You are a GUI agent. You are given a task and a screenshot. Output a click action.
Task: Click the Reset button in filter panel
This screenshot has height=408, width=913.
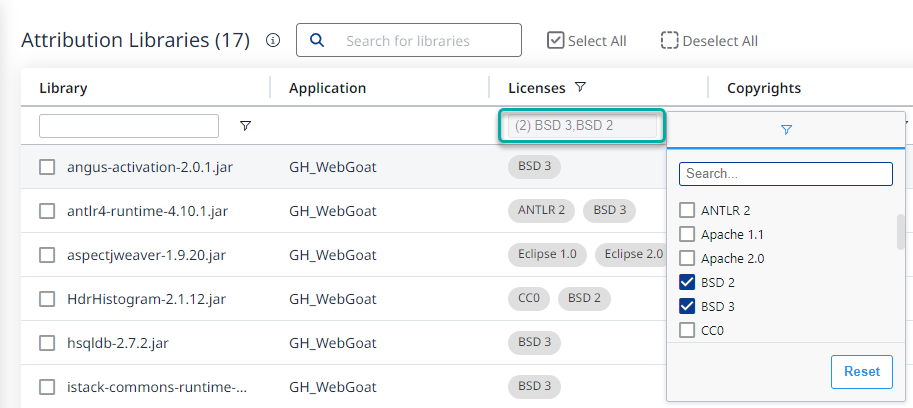(861, 371)
